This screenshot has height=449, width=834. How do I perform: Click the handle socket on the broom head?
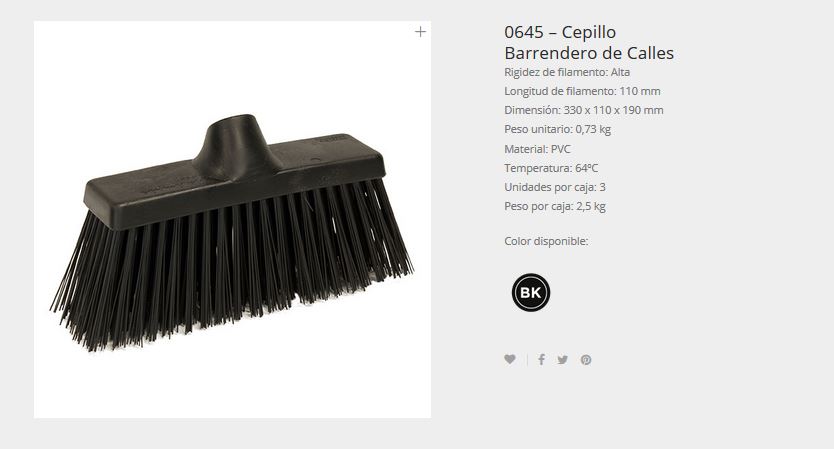pos(236,144)
